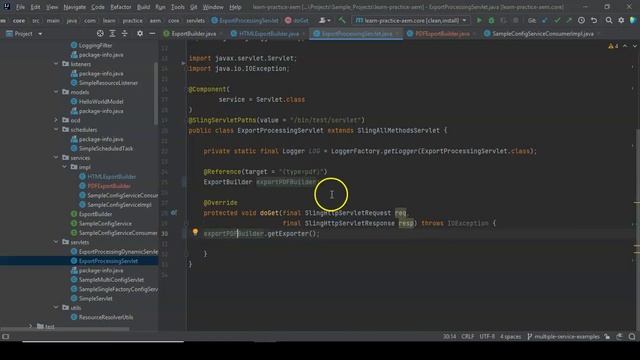This screenshot has height=360, width=640.
Task: Select ResourceResolverUtils in project tree
Action: pos(106,317)
